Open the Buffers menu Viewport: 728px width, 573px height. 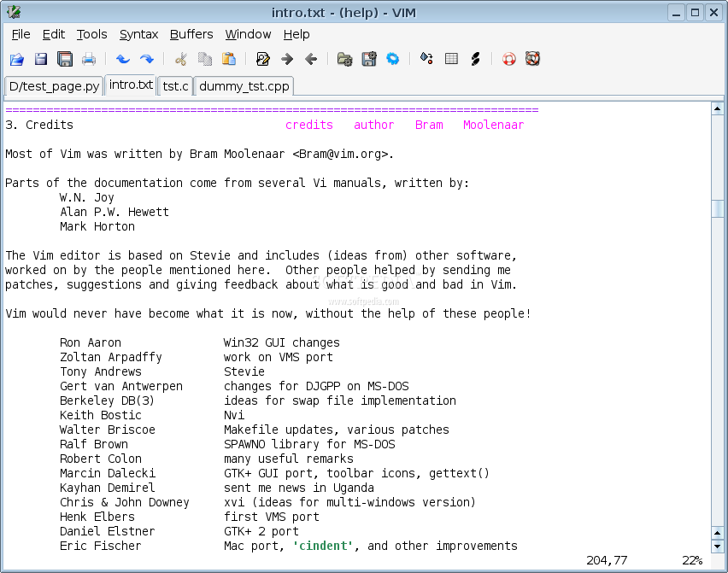click(191, 34)
